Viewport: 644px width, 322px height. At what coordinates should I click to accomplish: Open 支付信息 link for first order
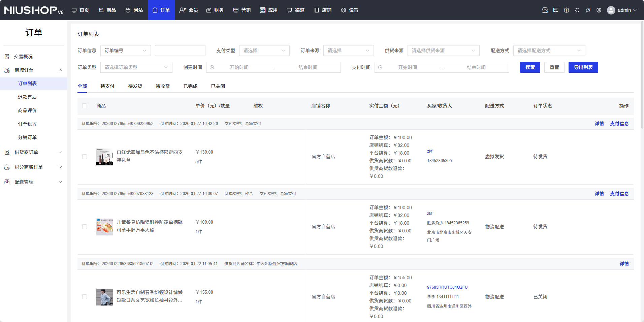(x=619, y=124)
